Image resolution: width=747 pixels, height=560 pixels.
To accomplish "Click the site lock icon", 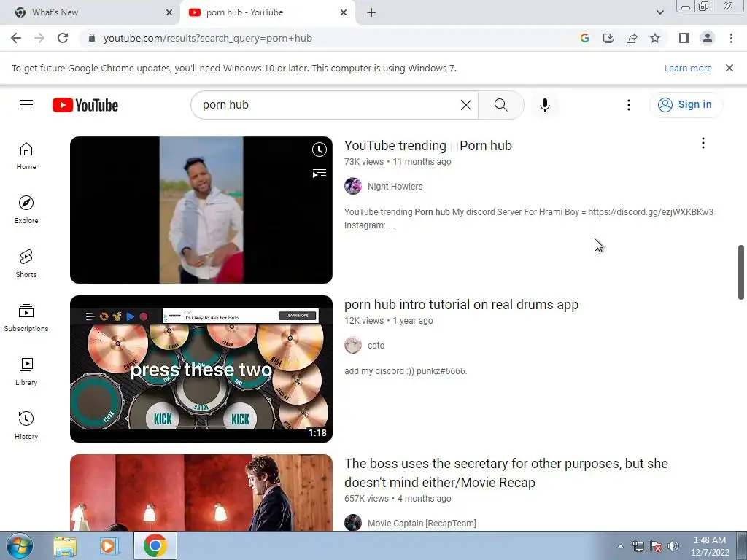I will 92,38.
